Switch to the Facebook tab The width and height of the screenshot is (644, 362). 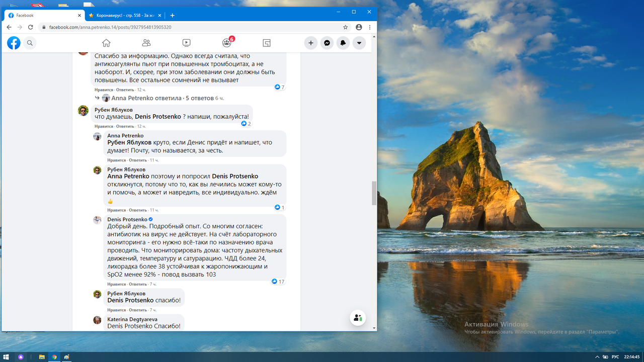(x=44, y=16)
